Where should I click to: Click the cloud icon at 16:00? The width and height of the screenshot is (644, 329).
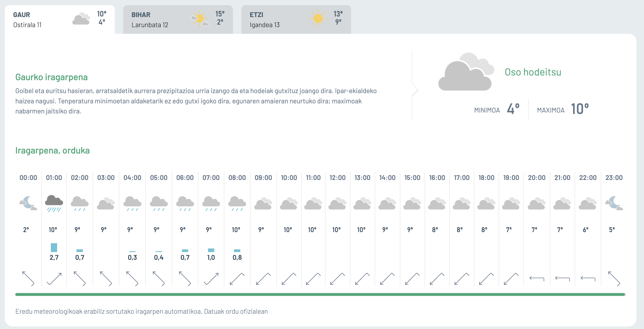437,203
